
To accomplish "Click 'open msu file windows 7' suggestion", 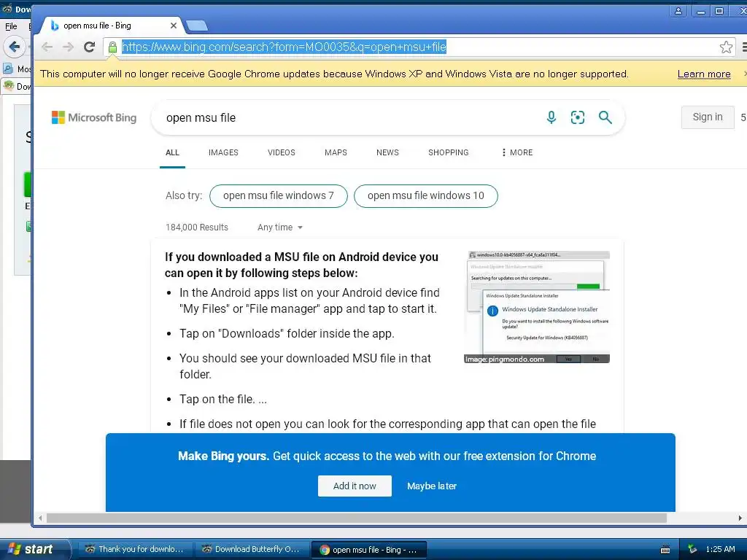I will click(278, 195).
